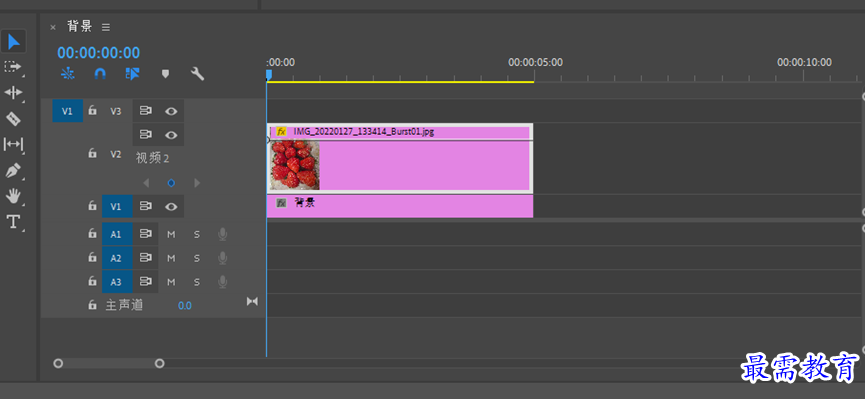Click the 主声道 volume value 0.0
This screenshot has height=399, width=865.
(x=185, y=306)
